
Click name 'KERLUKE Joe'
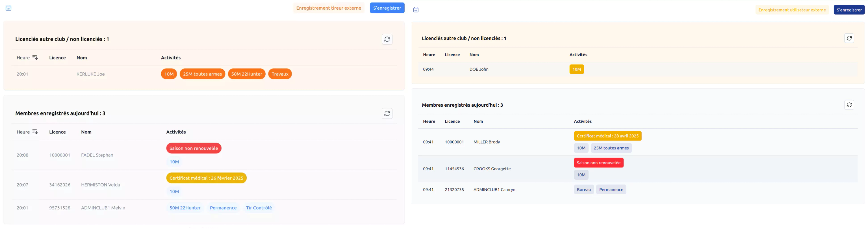point(90,74)
